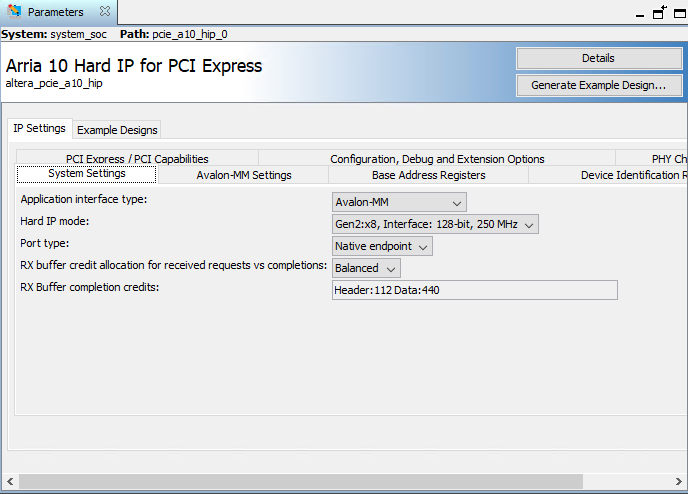Screen dimensions: 688x494
Task: Click the 'Hard IP mode:' label
Action: pos(54,222)
